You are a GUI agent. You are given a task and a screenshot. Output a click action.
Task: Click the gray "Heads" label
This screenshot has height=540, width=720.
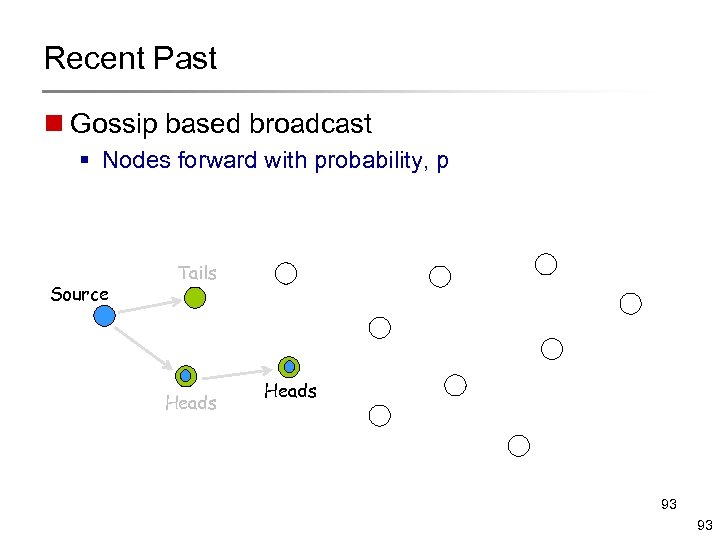[190, 403]
